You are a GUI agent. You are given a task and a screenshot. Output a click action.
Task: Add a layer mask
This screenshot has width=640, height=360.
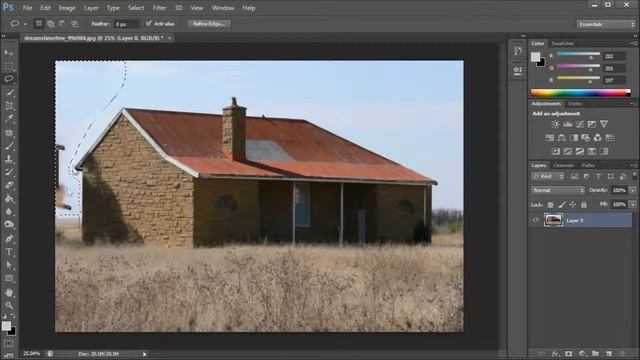[x=569, y=353]
